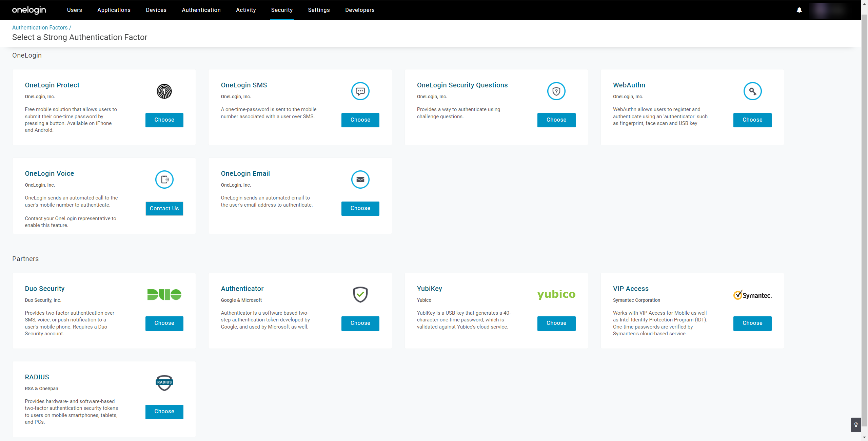The height and width of the screenshot is (441, 868).
Task: Open the VIP Access title link
Action: tap(631, 289)
